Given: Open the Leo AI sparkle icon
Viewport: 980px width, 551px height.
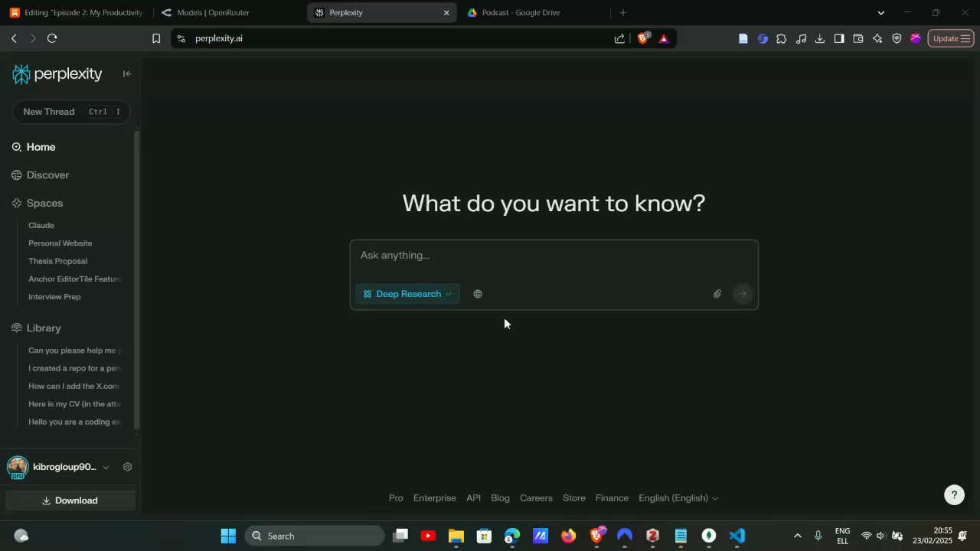Looking at the screenshot, I should coord(877,38).
